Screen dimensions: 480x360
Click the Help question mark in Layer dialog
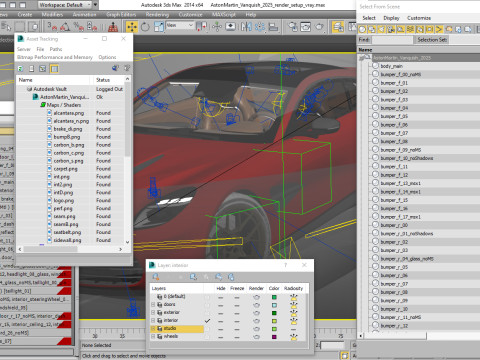pos(285,265)
